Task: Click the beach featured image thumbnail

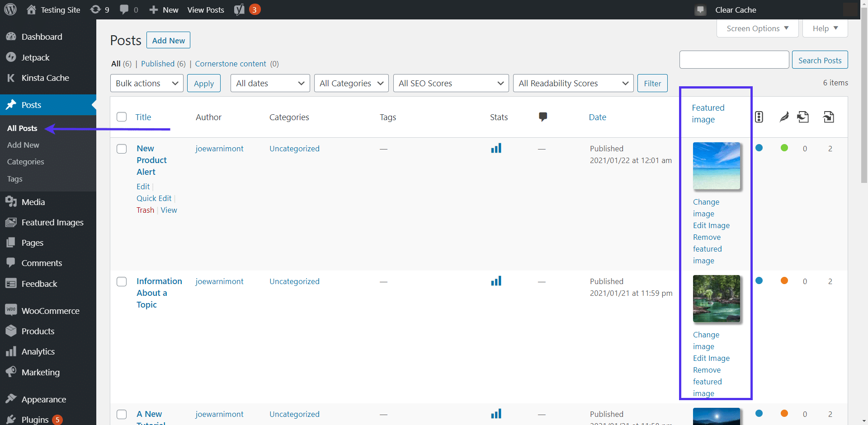Action: click(x=717, y=166)
